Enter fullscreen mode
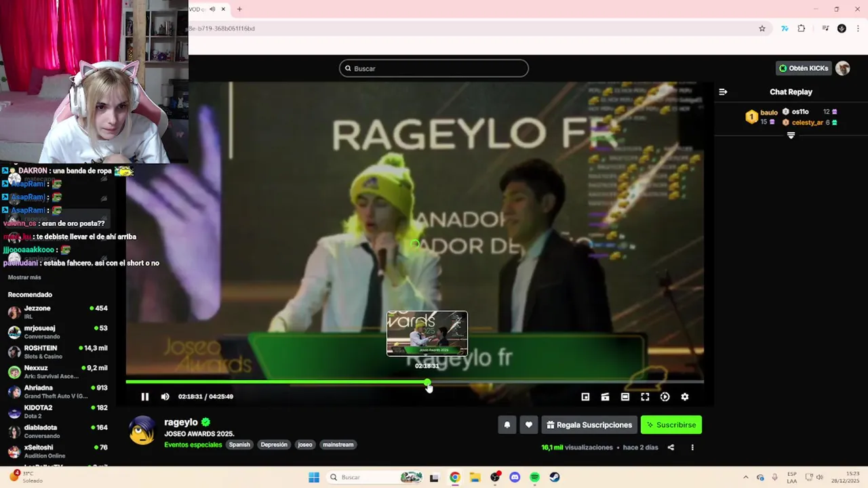This screenshot has width=868, height=488. (645, 396)
